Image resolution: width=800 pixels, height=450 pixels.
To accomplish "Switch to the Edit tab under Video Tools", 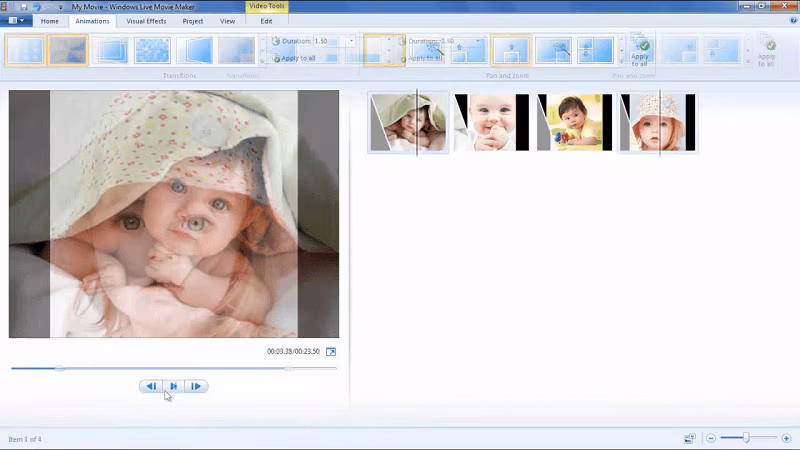I will pos(266,21).
